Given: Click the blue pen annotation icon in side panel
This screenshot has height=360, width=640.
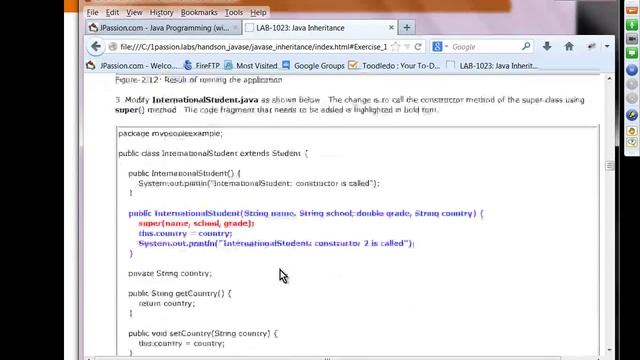Looking at the screenshot, I should click(632, 115).
